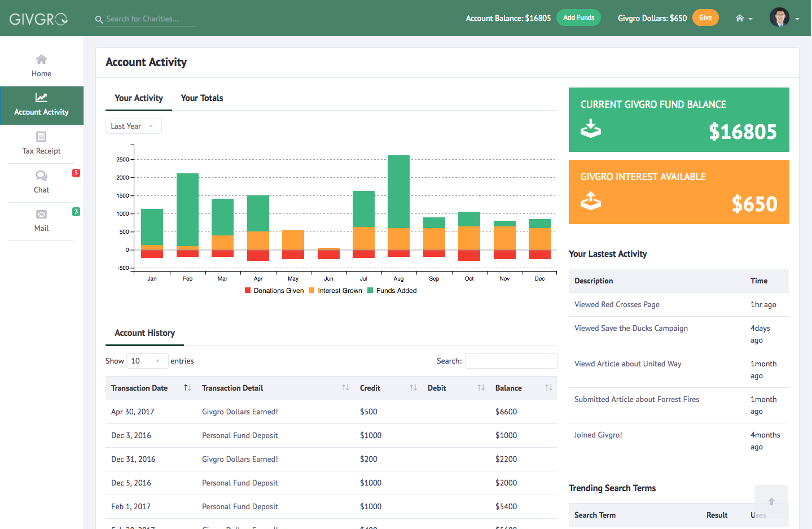
Task: Toggle Interest Grown legend entry
Action: [336, 291]
